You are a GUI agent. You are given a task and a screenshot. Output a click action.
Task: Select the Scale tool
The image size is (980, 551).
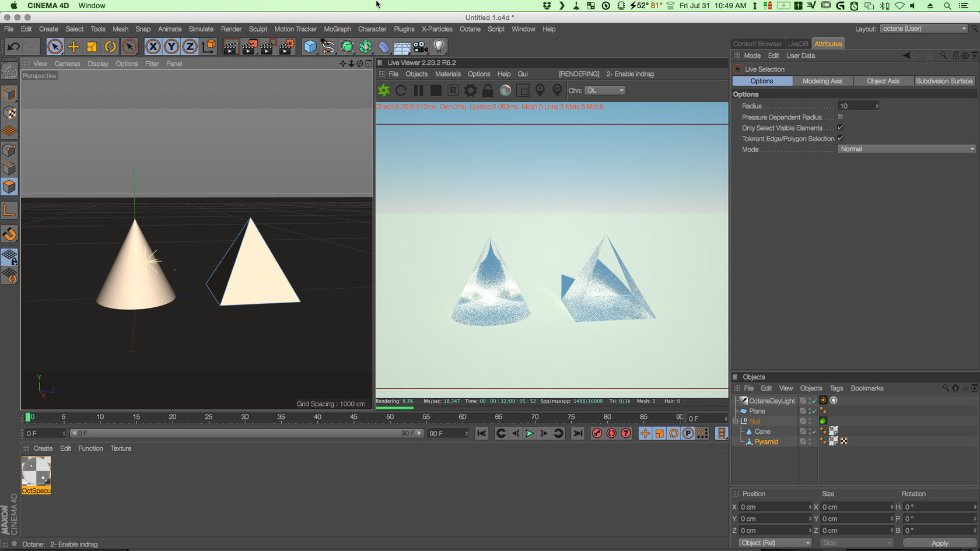pyautogui.click(x=92, y=47)
